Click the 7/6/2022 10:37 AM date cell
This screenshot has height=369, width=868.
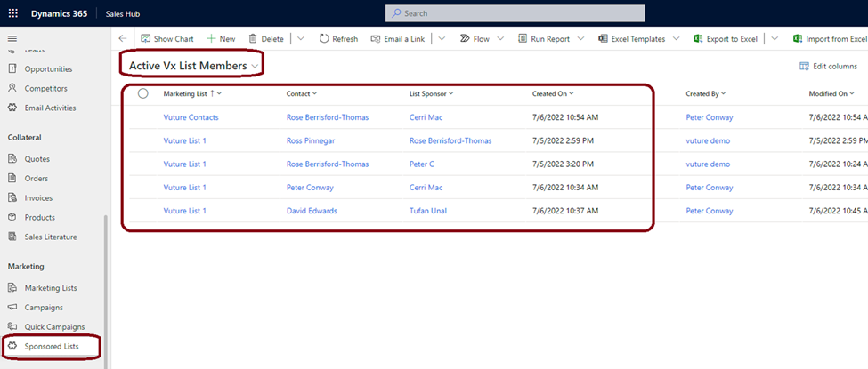click(x=565, y=211)
